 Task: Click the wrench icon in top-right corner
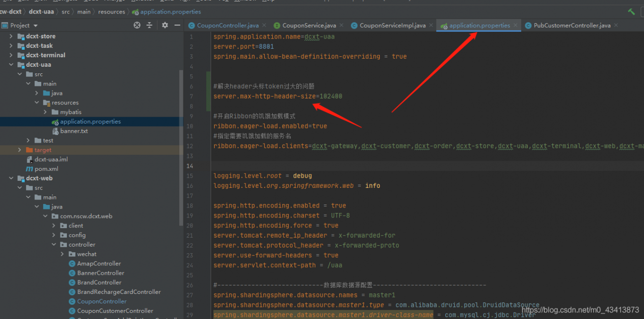point(631,11)
